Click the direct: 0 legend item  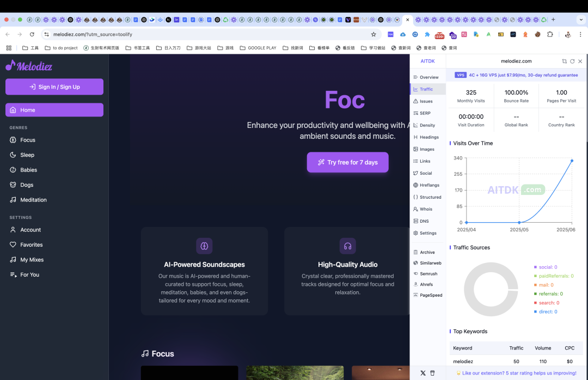click(x=546, y=312)
